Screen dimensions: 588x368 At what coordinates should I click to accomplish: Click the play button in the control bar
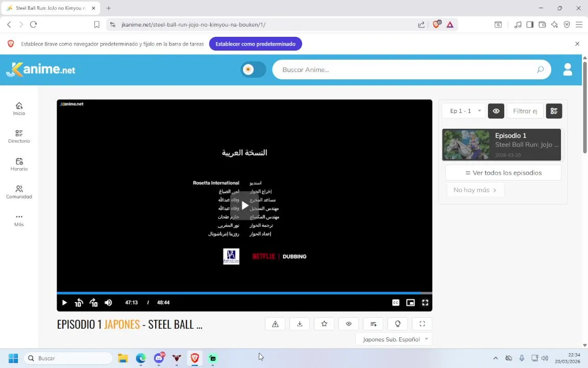click(x=64, y=303)
